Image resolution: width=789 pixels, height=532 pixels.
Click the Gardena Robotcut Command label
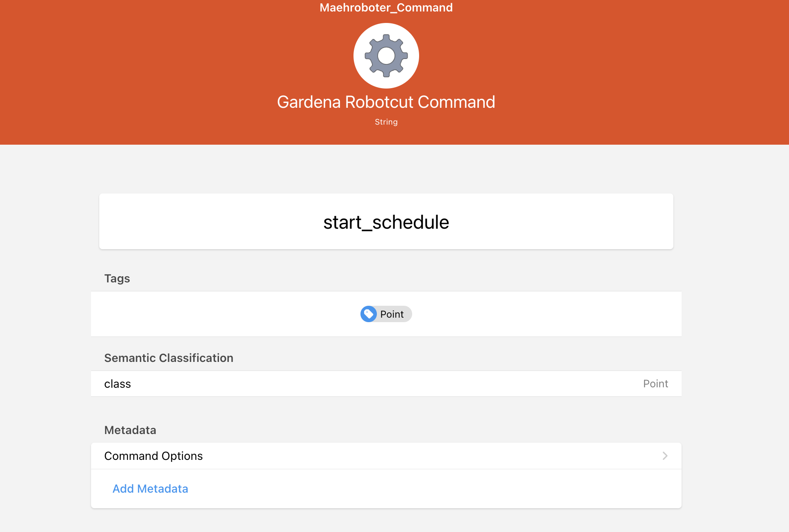point(386,102)
